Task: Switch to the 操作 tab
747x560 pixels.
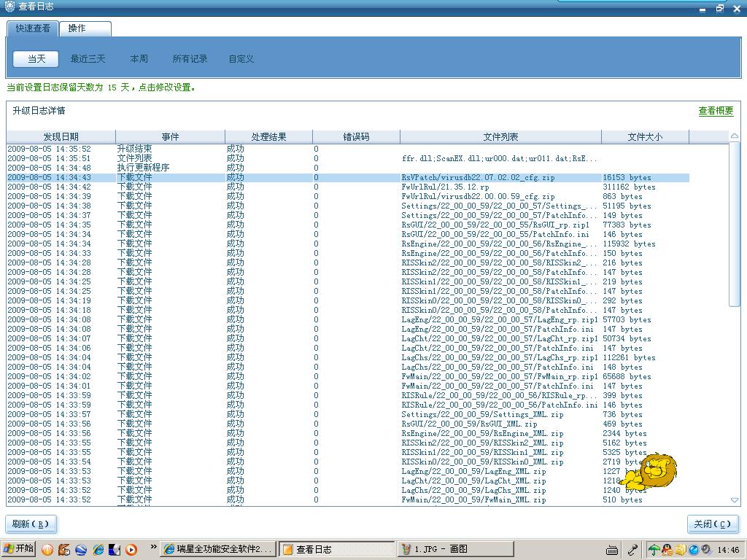Action: tap(77, 28)
